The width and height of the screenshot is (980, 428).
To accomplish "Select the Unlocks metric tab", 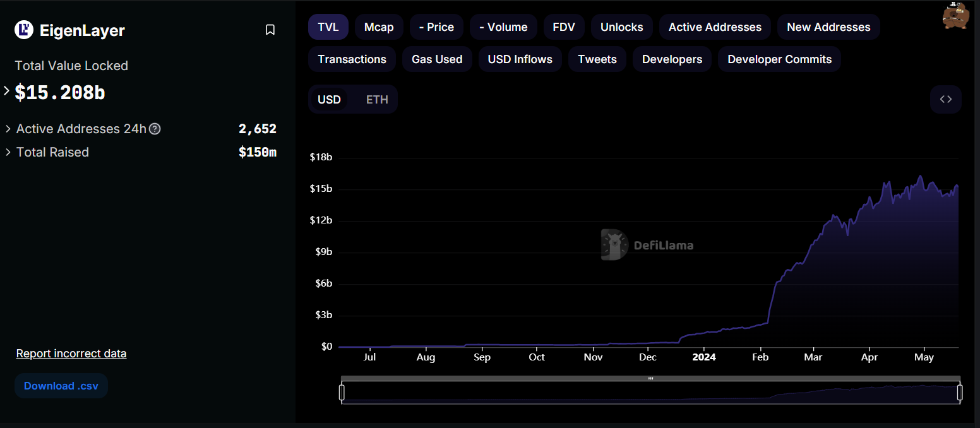I will tap(621, 27).
